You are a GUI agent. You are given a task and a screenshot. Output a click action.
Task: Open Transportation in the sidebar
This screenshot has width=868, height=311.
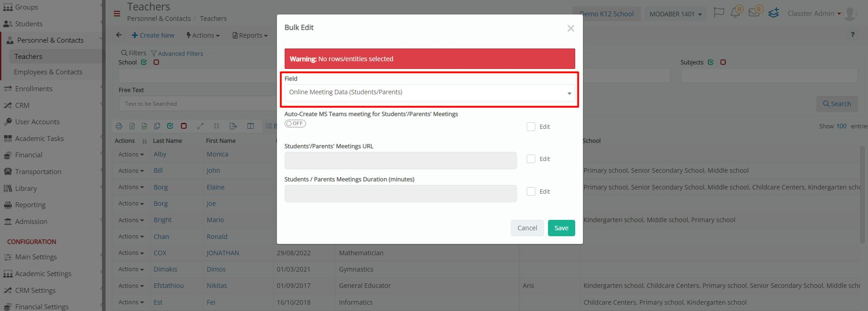point(38,171)
